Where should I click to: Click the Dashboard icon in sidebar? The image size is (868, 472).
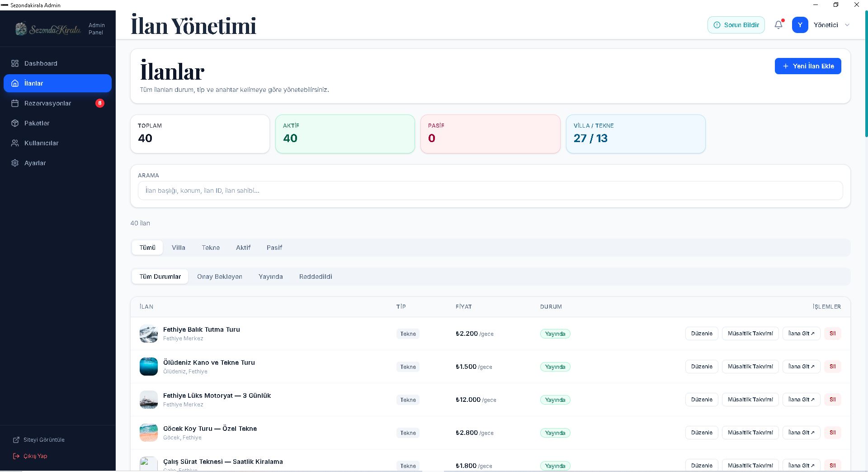click(15, 63)
